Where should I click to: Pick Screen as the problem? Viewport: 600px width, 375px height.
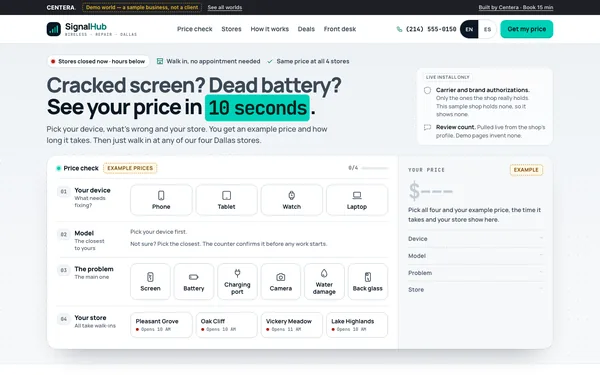[x=150, y=282]
